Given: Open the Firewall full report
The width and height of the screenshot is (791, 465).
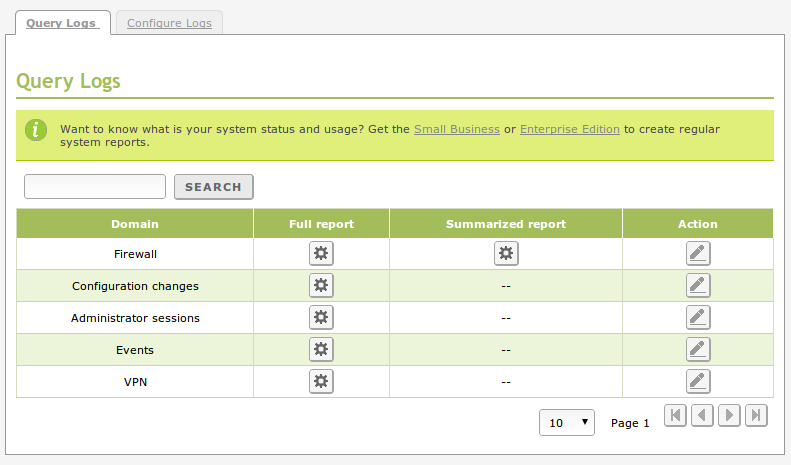Looking at the screenshot, I should point(321,254).
